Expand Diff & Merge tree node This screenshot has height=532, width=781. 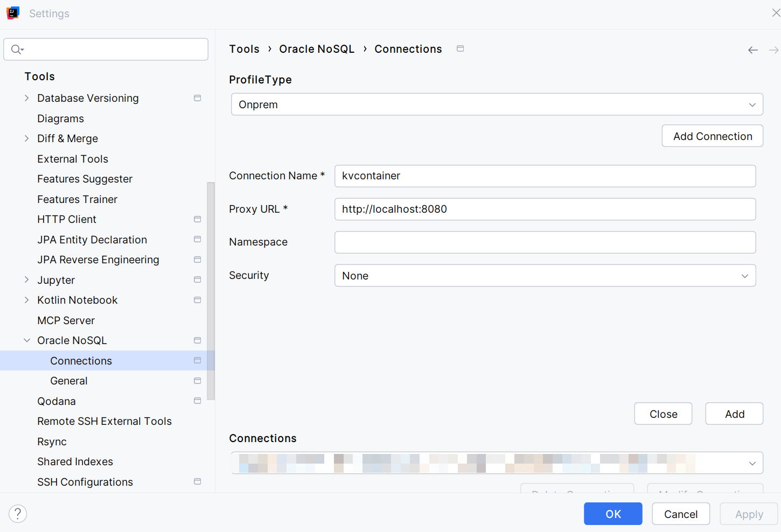point(27,138)
